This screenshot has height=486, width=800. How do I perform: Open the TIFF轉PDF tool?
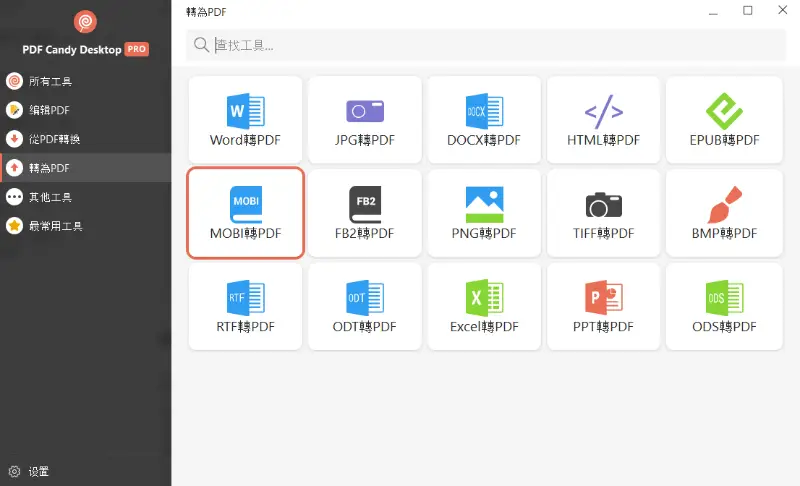[x=604, y=213]
